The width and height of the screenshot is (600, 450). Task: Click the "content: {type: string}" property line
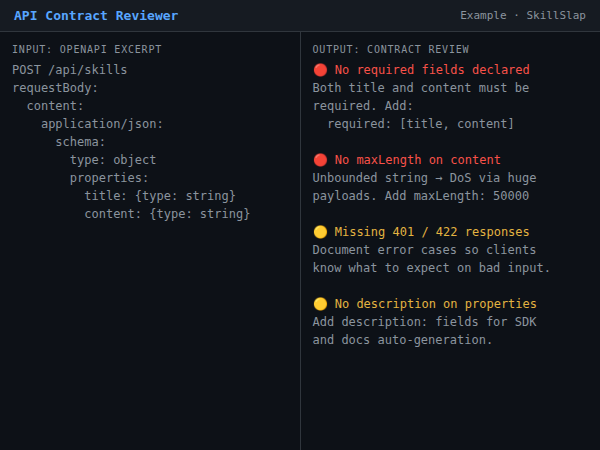click(167, 214)
